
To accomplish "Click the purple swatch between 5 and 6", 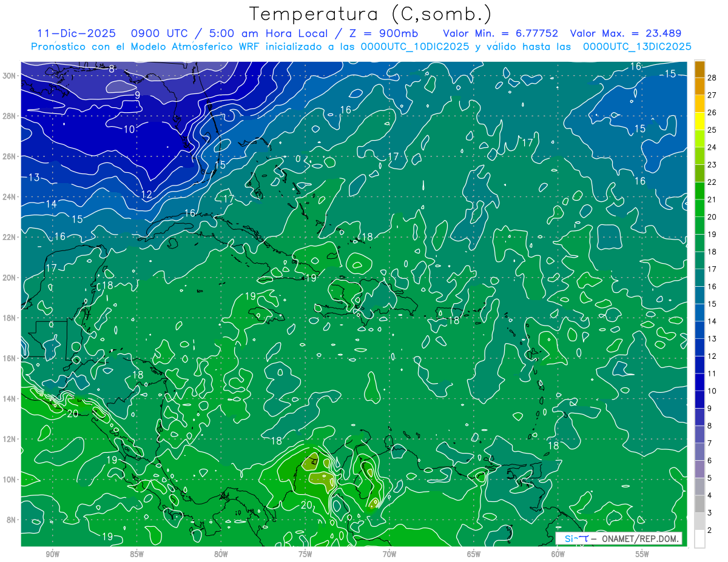I will pyautogui.click(x=700, y=469).
